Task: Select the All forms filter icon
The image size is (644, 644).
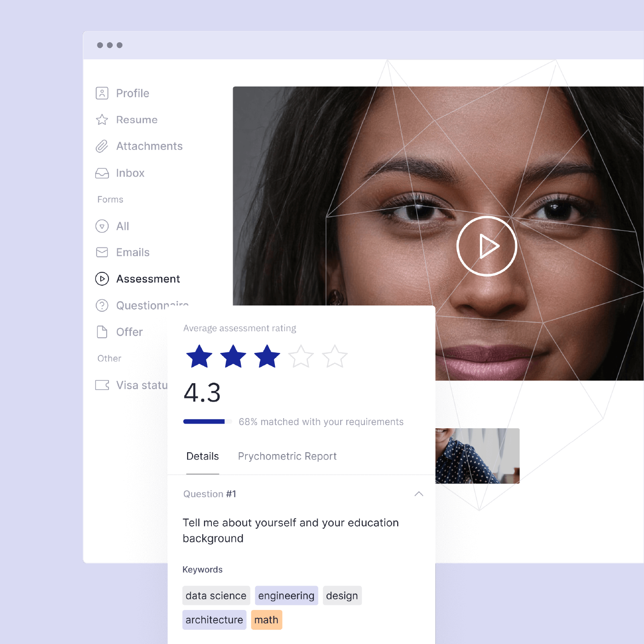Action: [102, 226]
